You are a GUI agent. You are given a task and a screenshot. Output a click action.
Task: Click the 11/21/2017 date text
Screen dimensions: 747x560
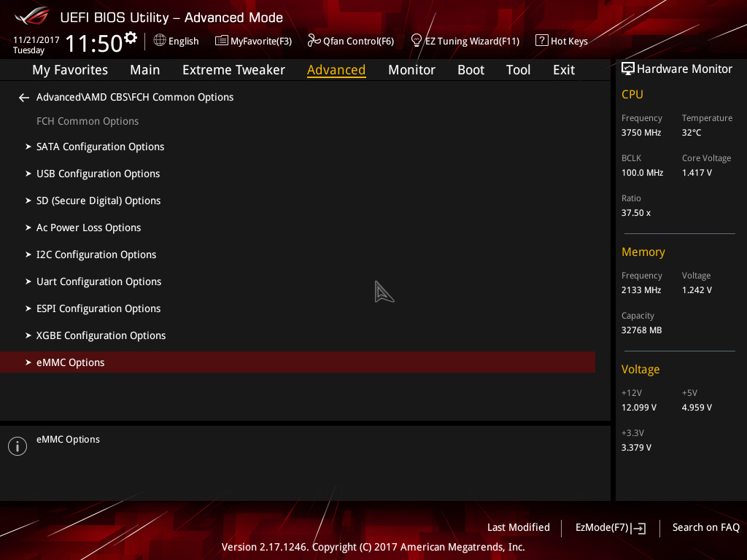point(36,40)
